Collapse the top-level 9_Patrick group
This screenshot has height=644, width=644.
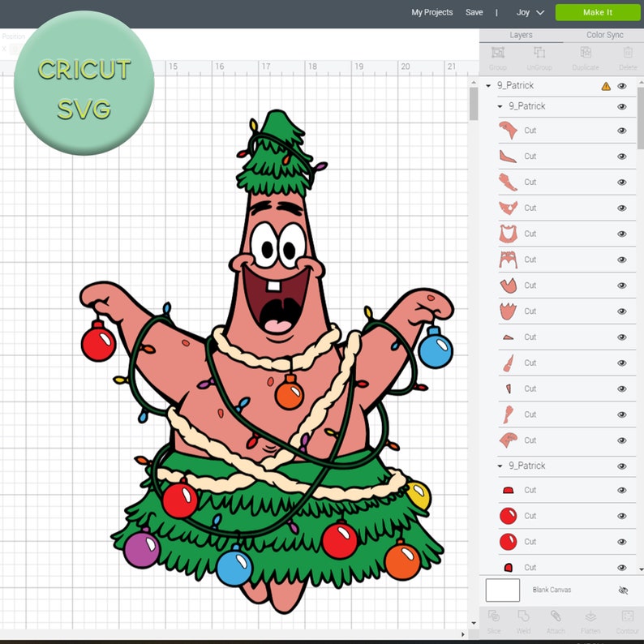tap(488, 86)
